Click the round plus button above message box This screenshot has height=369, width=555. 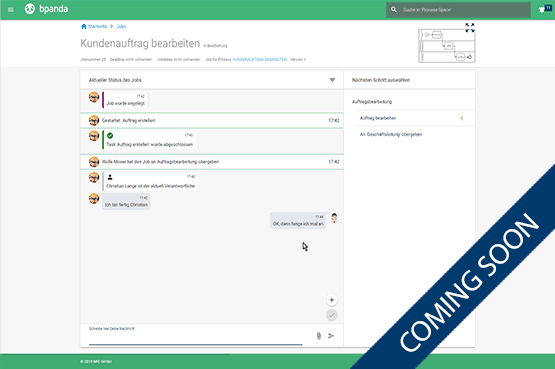(x=332, y=300)
